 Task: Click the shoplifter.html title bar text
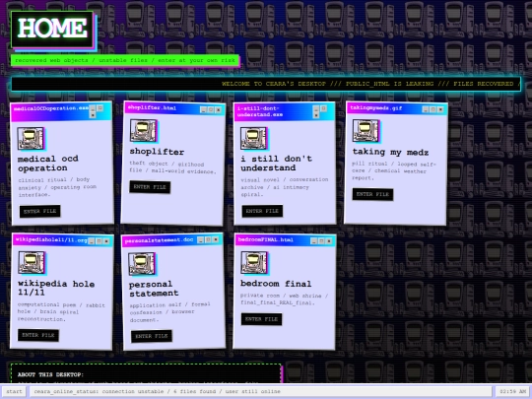[152, 108]
